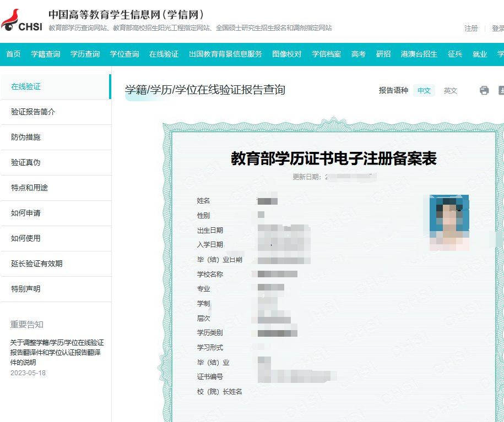Select 防伪措施 sidebar item
The width and height of the screenshot is (504, 422).
56,137
